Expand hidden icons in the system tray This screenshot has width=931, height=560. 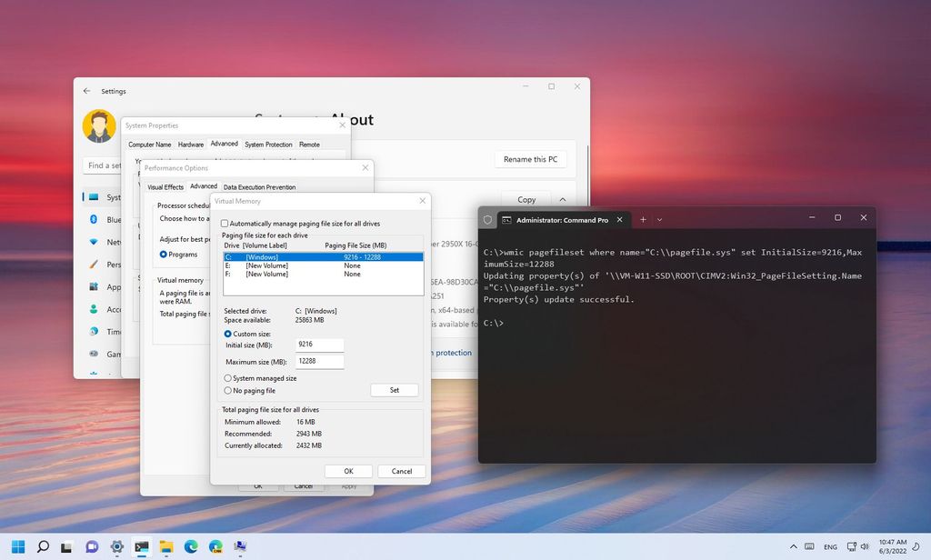(x=792, y=547)
